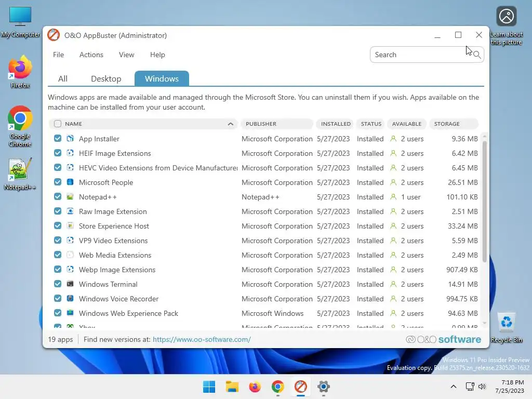Uncheck the HEIF Image Extensions checkbox

pyautogui.click(x=58, y=153)
